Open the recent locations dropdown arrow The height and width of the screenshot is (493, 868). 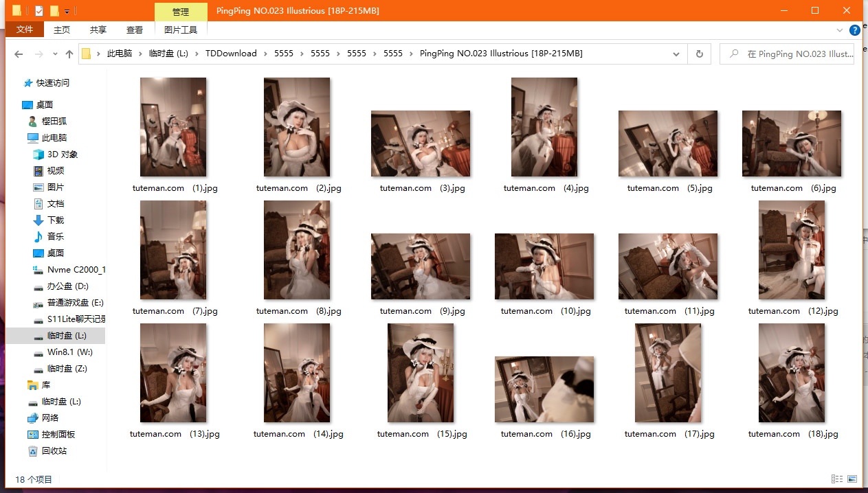tap(54, 54)
